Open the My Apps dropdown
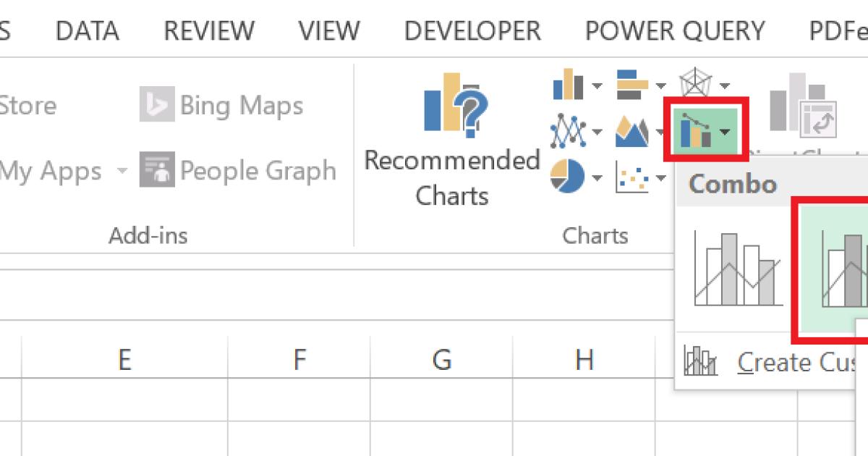The width and height of the screenshot is (868, 456). pos(122,172)
